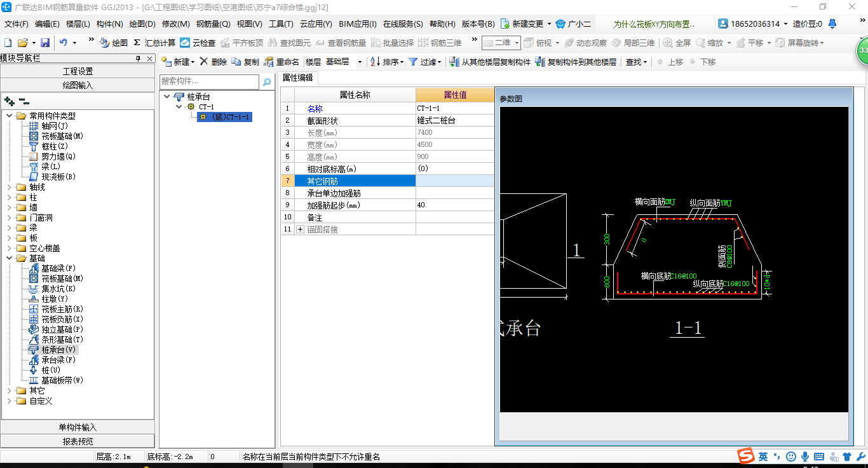
Task: Expand the 轴线 tree folder
Action: click(10, 187)
